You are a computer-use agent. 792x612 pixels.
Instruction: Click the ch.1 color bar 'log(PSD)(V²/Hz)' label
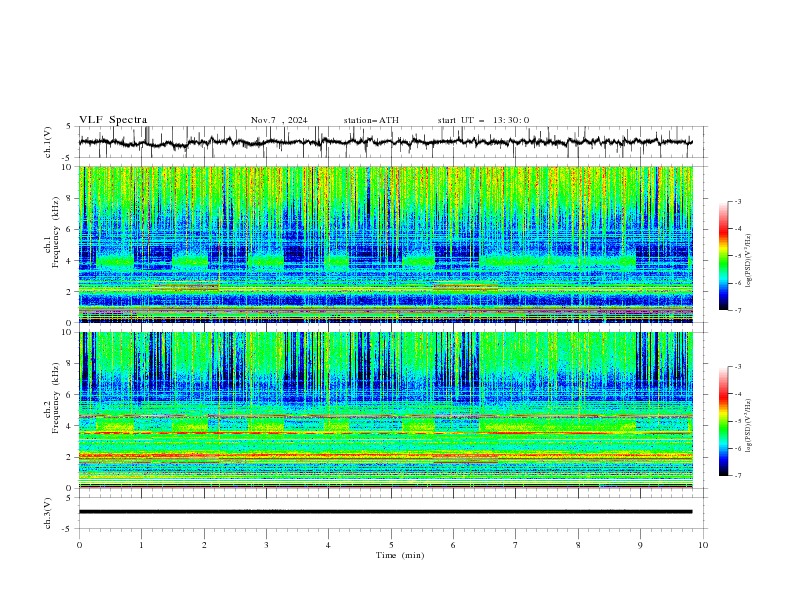749,261
